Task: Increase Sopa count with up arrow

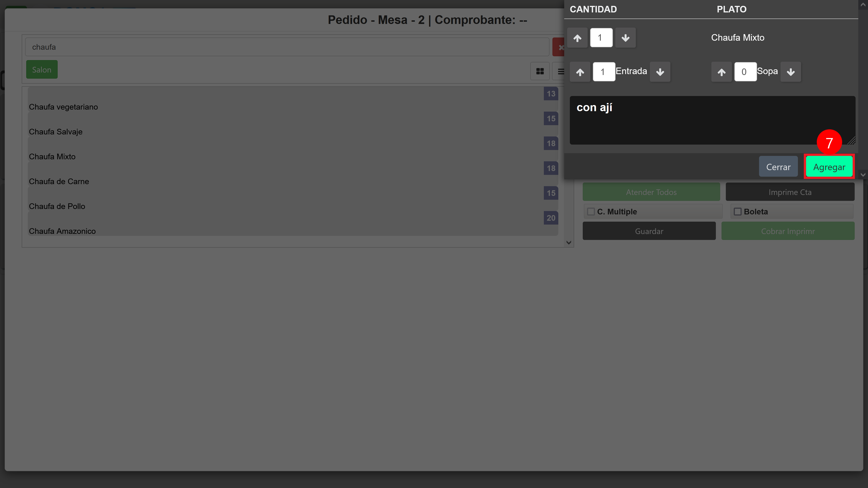Action: pyautogui.click(x=722, y=72)
